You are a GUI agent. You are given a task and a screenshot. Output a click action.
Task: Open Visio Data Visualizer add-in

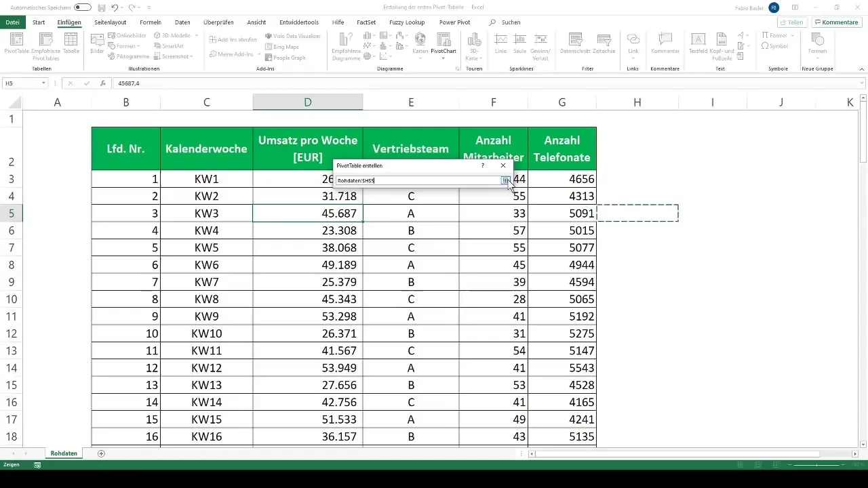click(x=292, y=36)
